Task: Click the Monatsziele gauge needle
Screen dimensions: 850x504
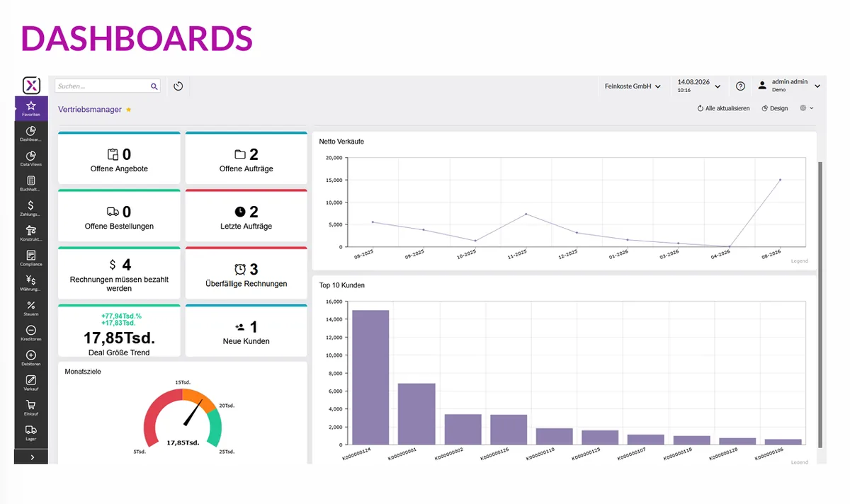Action: (x=192, y=414)
